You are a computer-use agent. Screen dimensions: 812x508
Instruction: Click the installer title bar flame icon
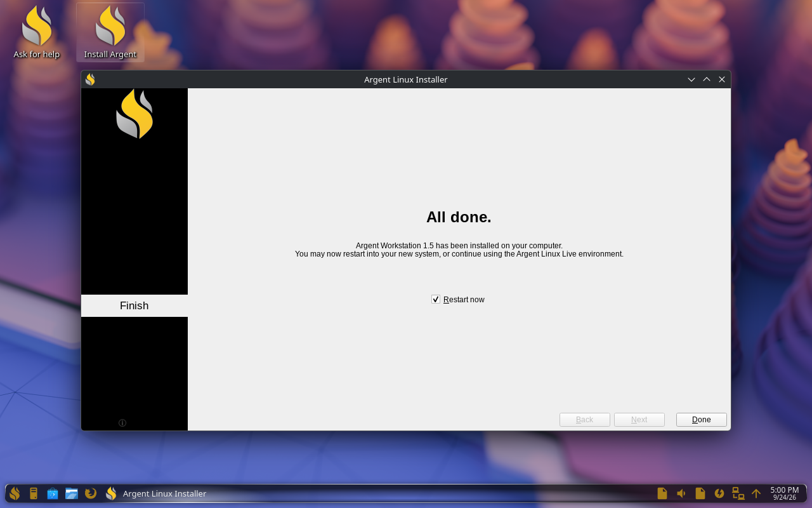point(90,79)
